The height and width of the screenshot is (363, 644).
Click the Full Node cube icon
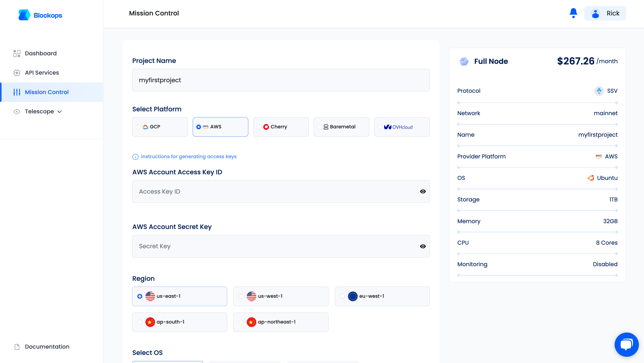pyautogui.click(x=464, y=61)
